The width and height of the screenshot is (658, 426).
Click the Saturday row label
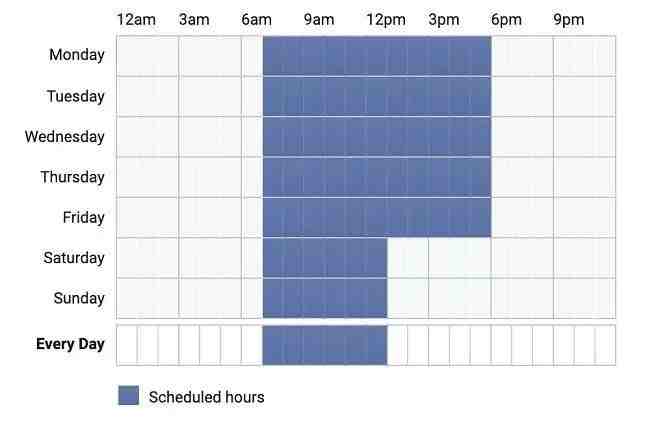(x=74, y=258)
